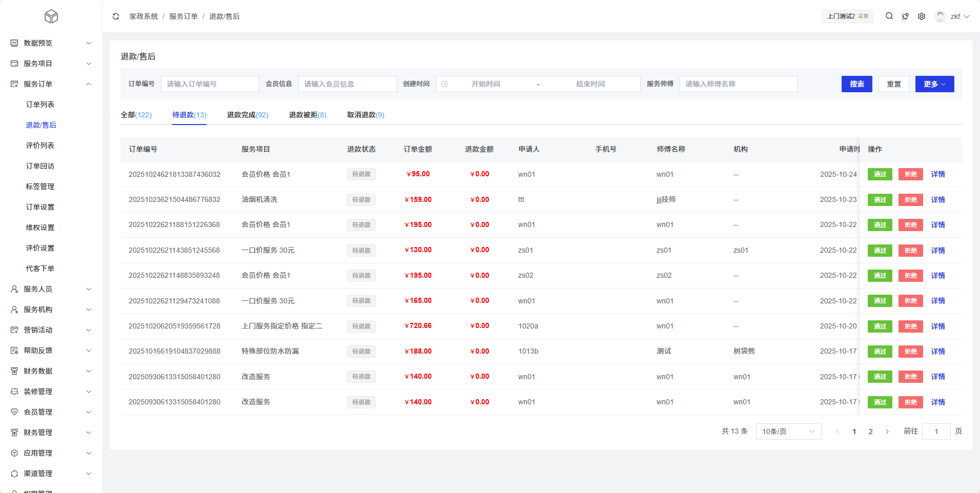Open settings gear icon in header
Screen dimensions: 980x493
point(922,16)
